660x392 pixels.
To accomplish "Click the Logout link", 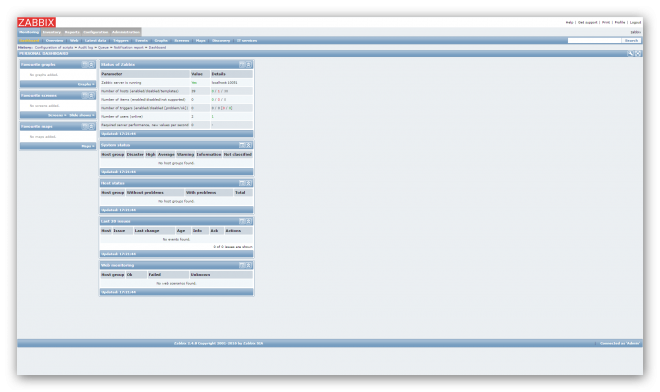I will coord(635,22).
